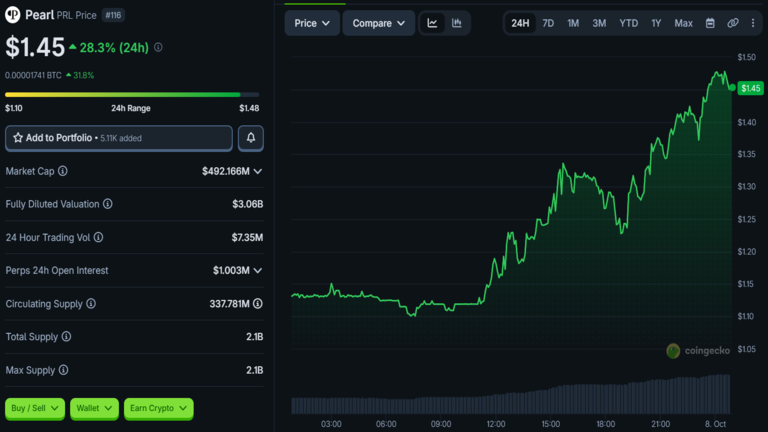The height and width of the screenshot is (432, 768).
Task: Click the info icon beside 24h percentage
Action: [158, 48]
